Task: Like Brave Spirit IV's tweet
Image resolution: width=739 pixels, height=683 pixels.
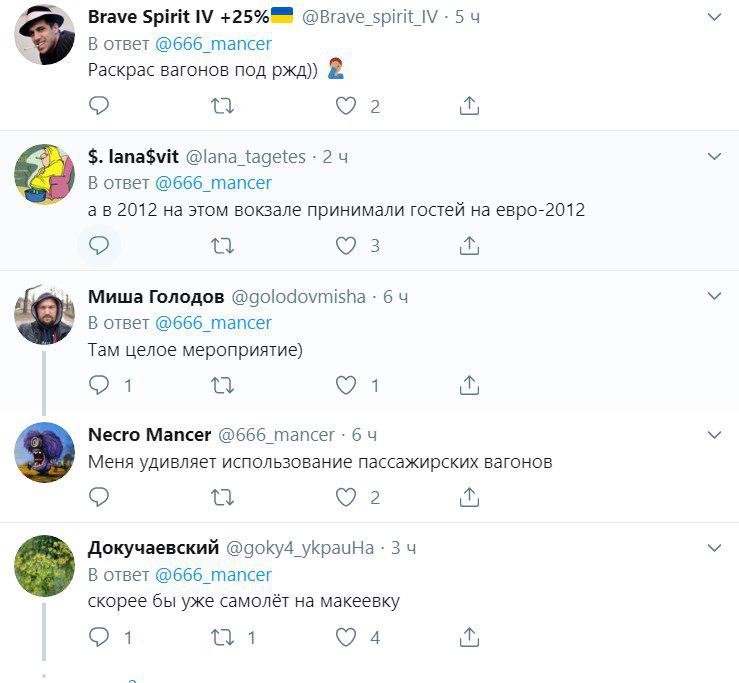Action: coord(346,105)
